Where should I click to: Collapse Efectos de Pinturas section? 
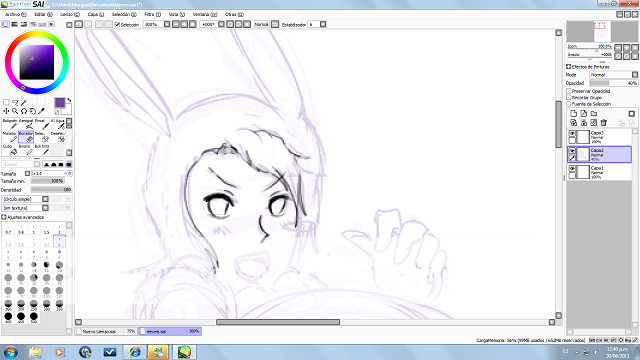pyautogui.click(x=569, y=67)
